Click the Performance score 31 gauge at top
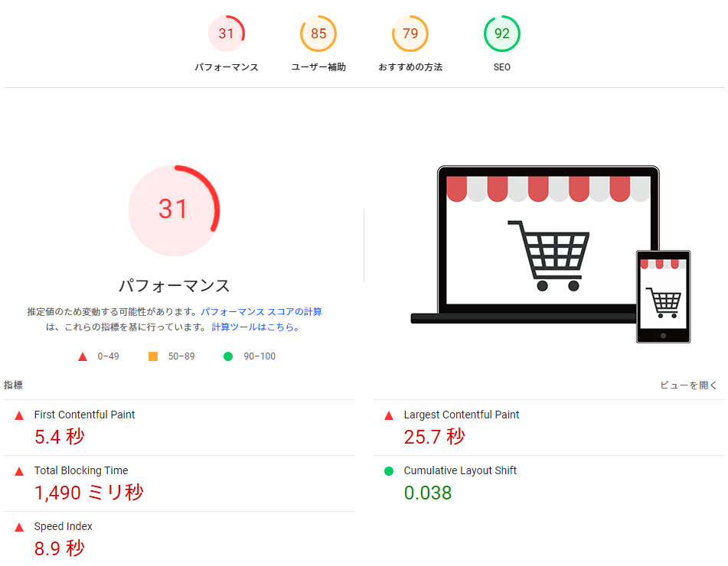 point(226,34)
